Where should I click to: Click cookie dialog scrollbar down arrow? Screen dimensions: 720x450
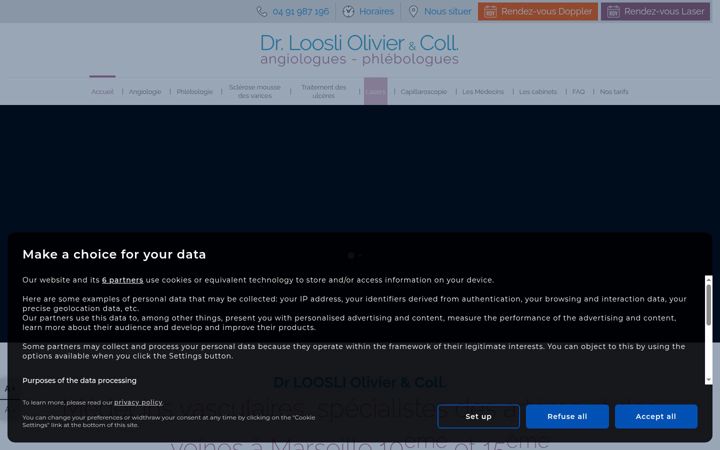point(709,380)
